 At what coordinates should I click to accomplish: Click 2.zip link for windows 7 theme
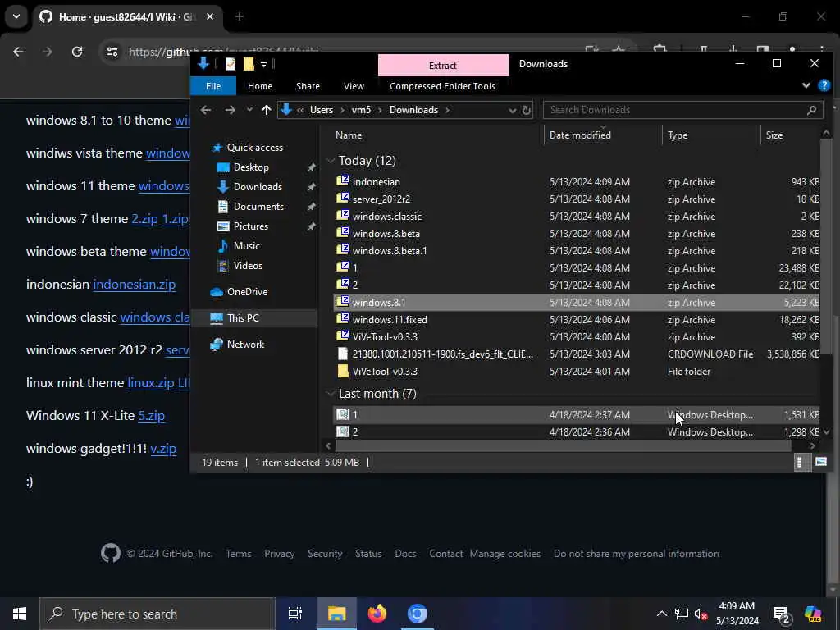tap(144, 218)
